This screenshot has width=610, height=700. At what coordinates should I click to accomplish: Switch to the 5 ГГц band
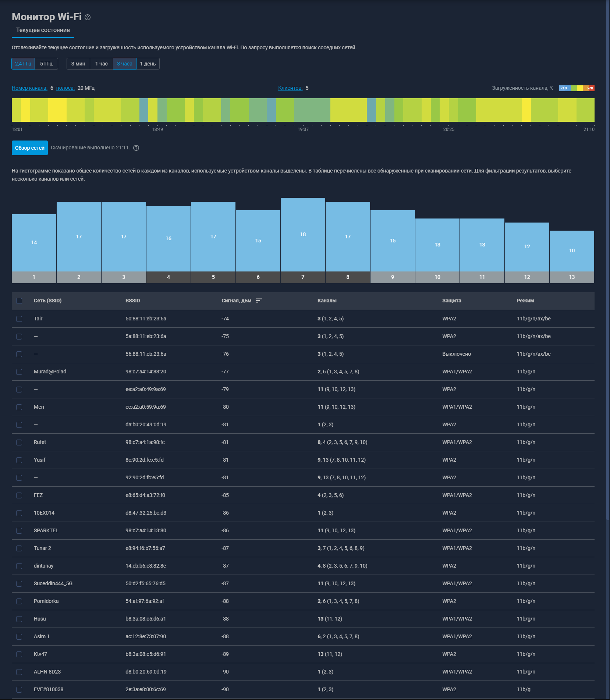pyautogui.click(x=46, y=64)
